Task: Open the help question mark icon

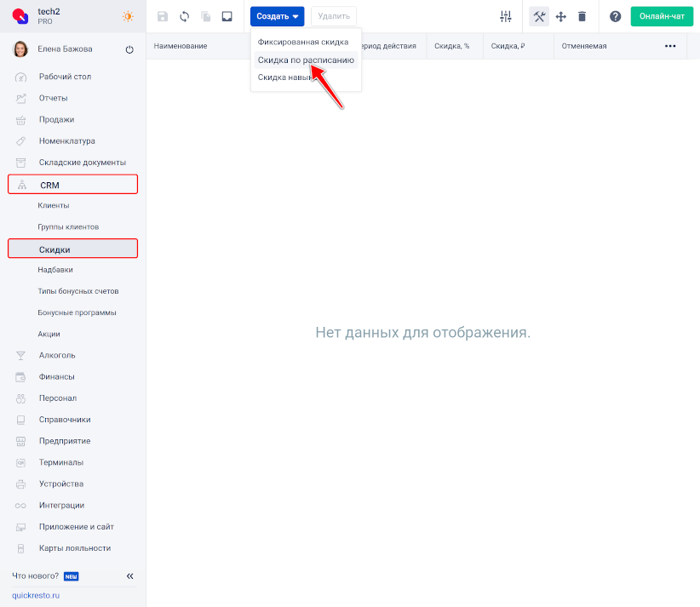Action: (x=615, y=16)
